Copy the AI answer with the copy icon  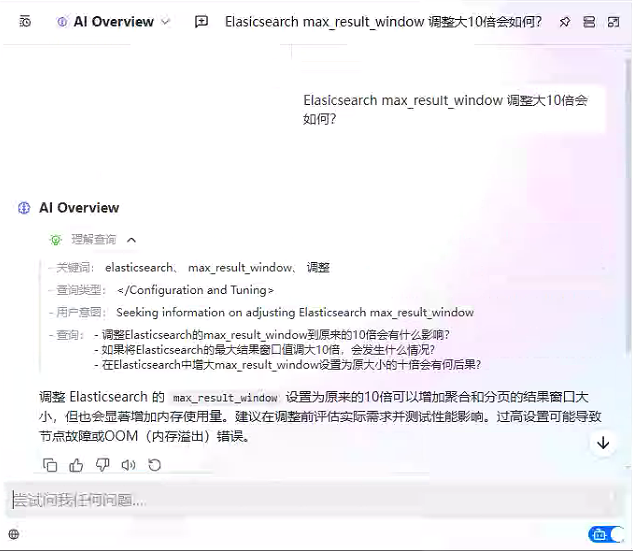(x=50, y=465)
